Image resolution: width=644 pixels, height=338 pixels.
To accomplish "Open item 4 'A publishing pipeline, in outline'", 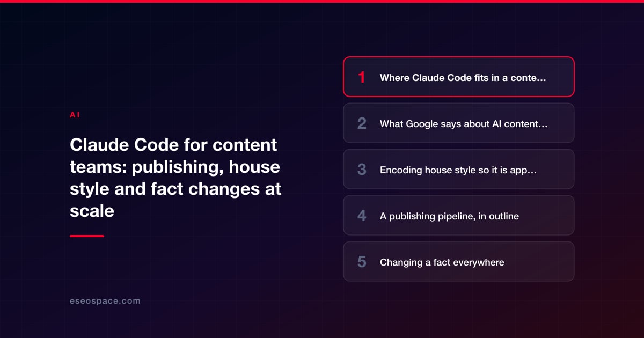I will click(459, 215).
